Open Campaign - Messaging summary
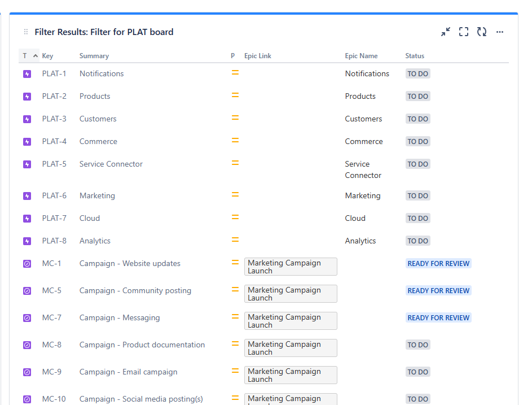This screenshot has width=532, height=405. click(120, 317)
